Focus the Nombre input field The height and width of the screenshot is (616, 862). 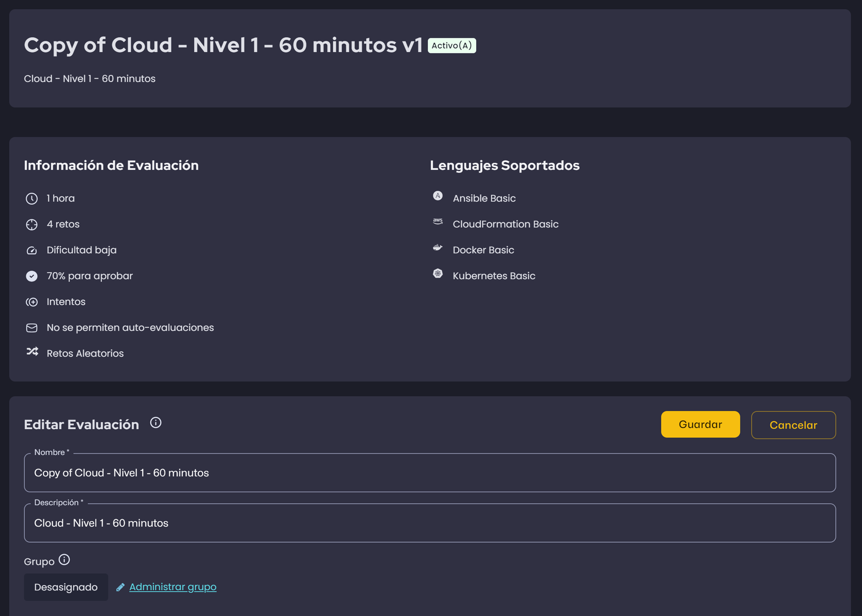(x=429, y=473)
